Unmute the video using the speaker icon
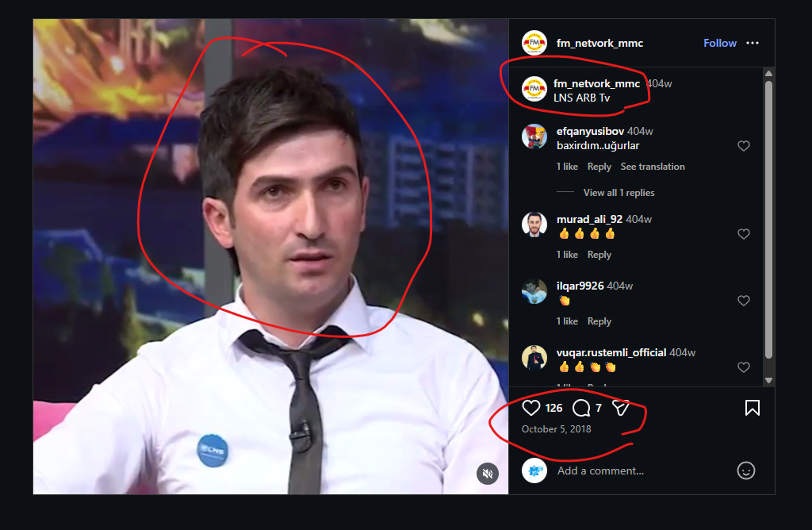Screen dimensions: 812x530 pos(488,473)
